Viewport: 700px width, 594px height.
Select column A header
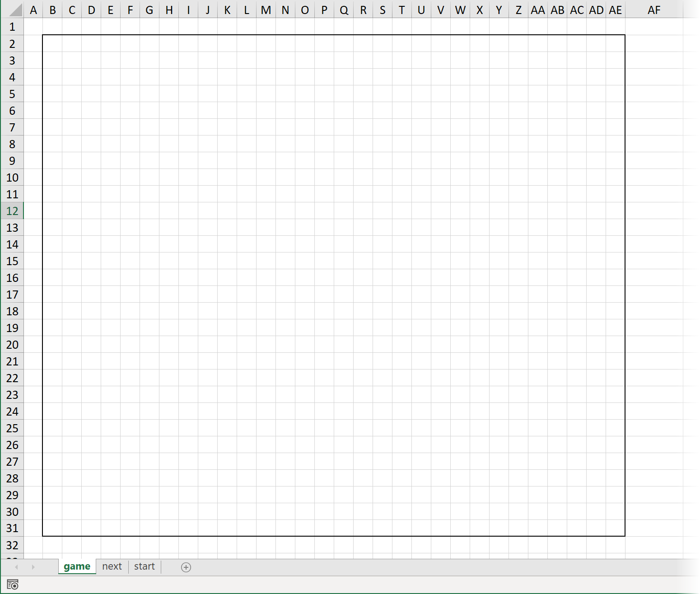pyautogui.click(x=33, y=10)
